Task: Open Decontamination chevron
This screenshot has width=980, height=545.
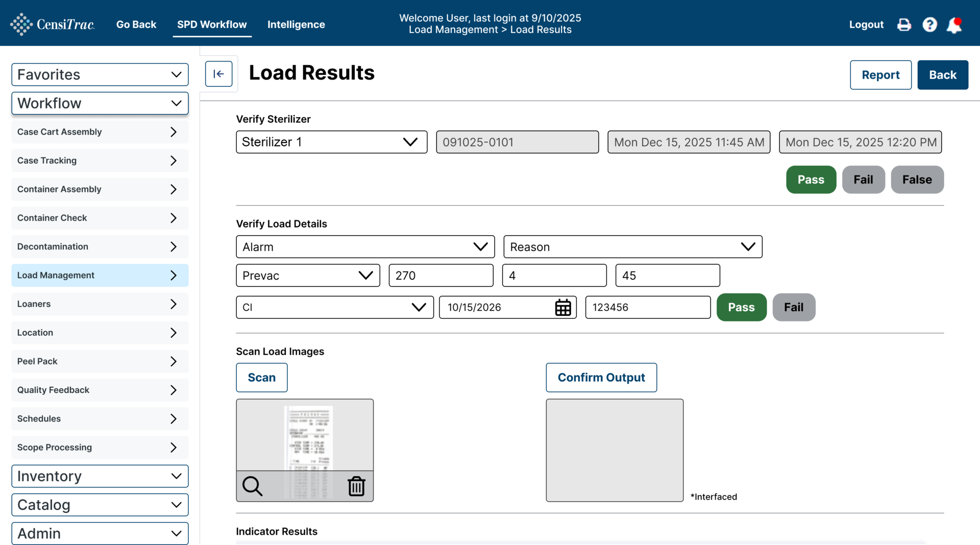Action: 174,246
